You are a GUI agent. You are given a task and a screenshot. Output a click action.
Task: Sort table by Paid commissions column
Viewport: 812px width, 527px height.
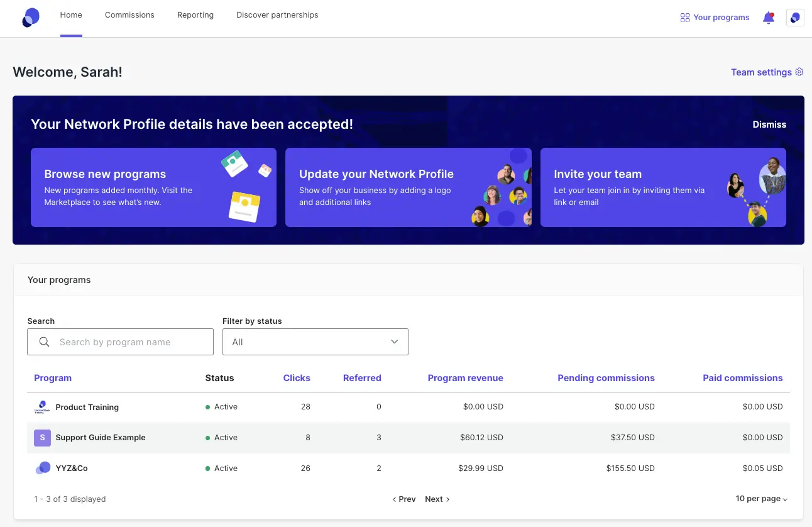743,378
